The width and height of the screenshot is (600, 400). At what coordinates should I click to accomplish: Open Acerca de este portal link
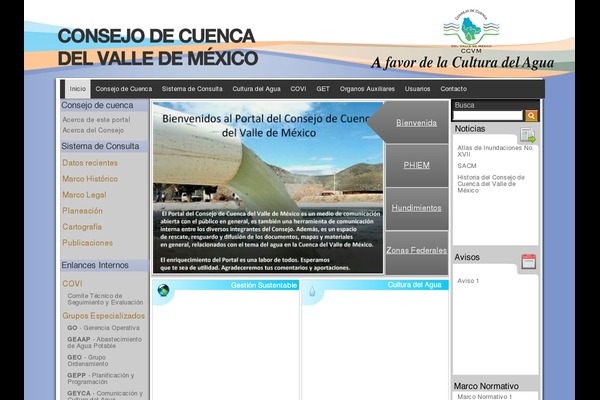click(96, 120)
